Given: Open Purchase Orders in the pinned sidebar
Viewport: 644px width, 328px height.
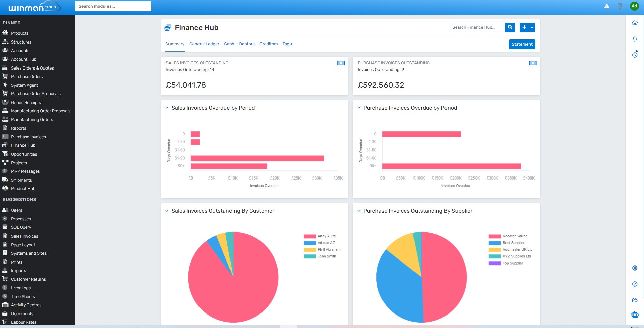Looking at the screenshot, I should [x=27, y=77].
